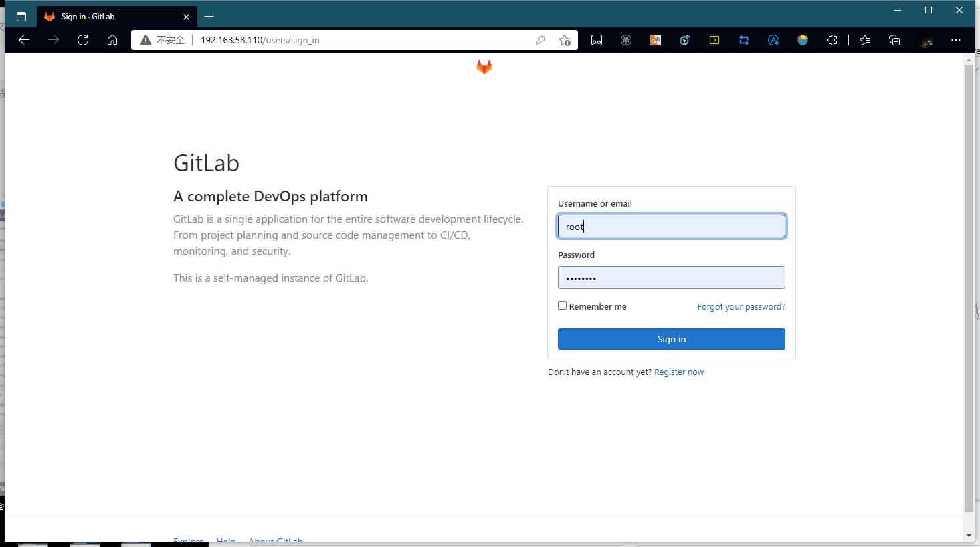Image resolution: width=980 pixels, height=547 pixels.
Task: Open saved password key icon in address bar
Action: (541, 40)
